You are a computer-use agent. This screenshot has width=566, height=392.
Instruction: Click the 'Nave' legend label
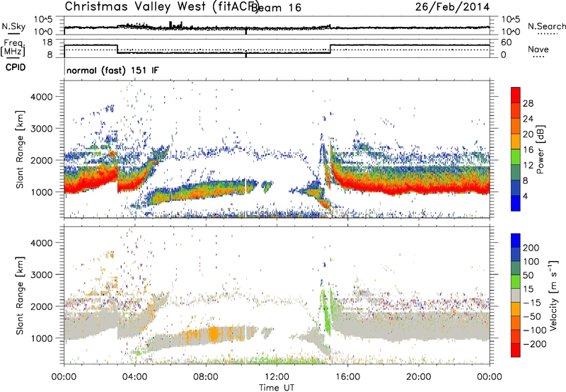pos(538,49)
